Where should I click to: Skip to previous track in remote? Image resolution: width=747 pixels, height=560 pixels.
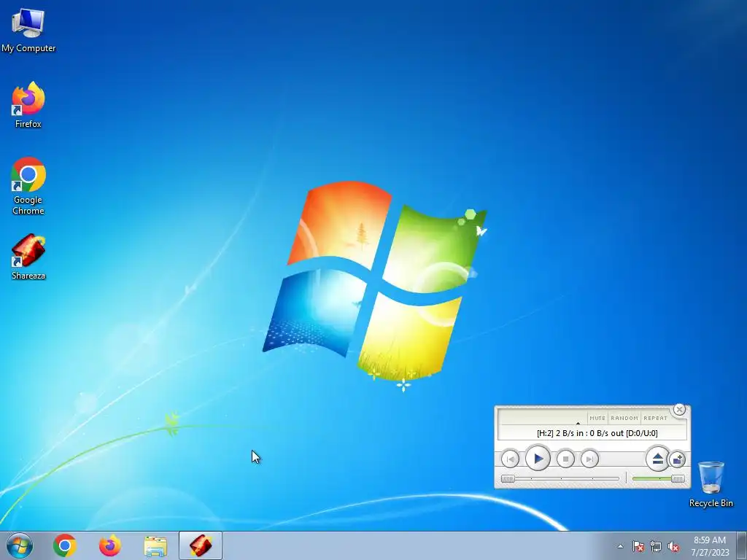510,459
